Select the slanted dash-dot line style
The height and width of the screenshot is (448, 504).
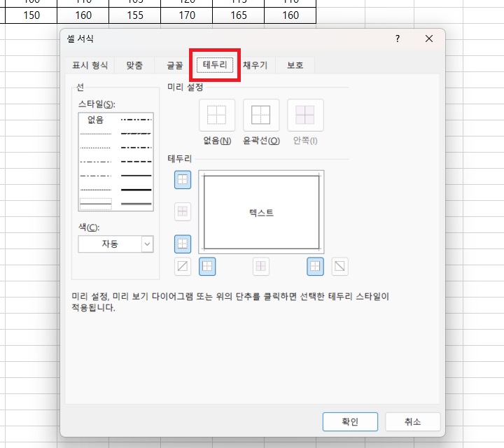136,134
